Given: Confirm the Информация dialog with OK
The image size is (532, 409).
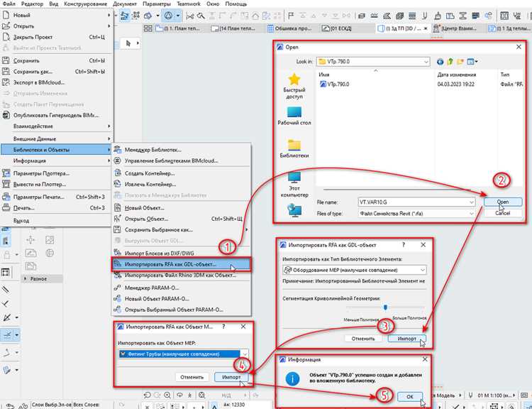Looking at the screenshot, I should click(x=409, y=396).
